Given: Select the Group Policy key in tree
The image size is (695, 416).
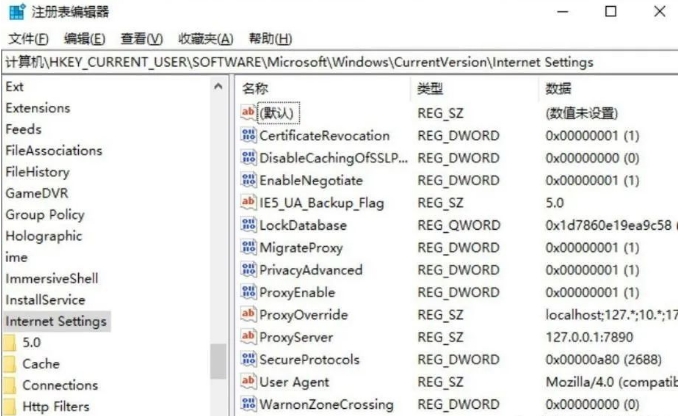Looking at the screenshot, I should pos(45,215).
